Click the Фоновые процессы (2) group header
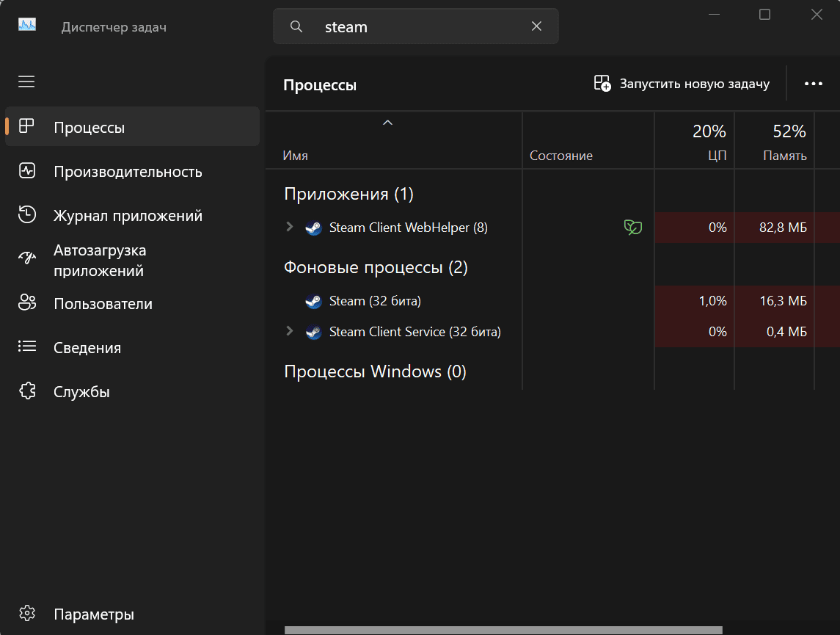Screen dimensions: 840x635 point(376,267)
